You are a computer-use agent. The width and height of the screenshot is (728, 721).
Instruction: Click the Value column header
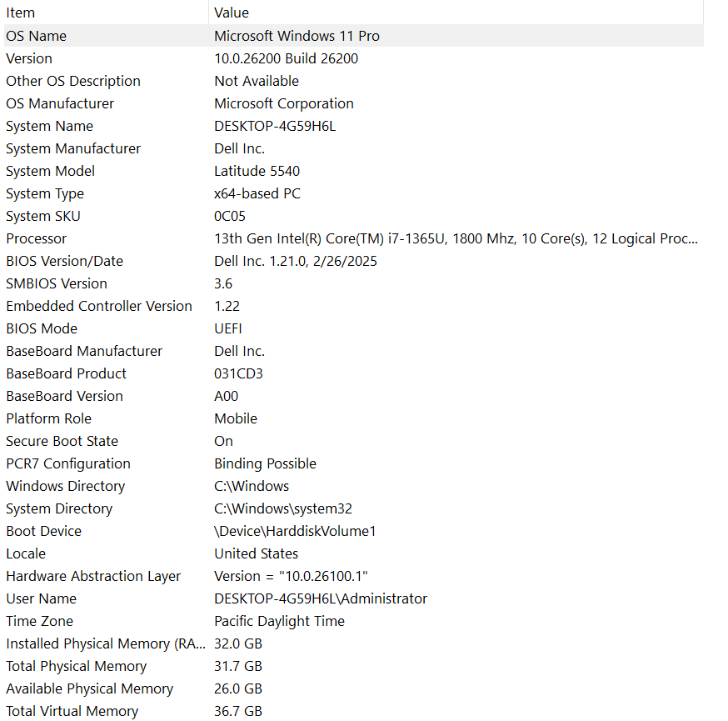[456, 12]
